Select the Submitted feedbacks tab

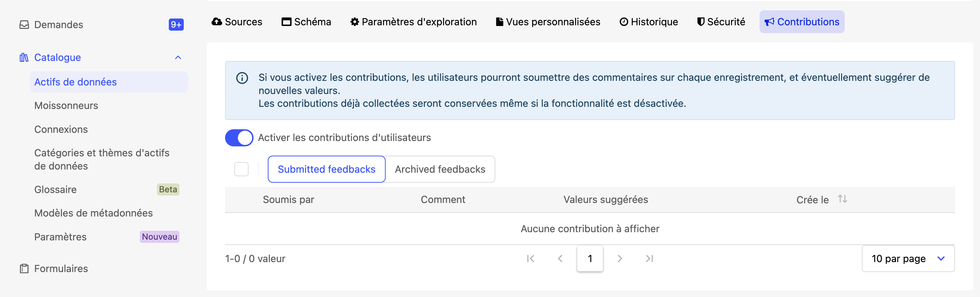tap(327, 169)
